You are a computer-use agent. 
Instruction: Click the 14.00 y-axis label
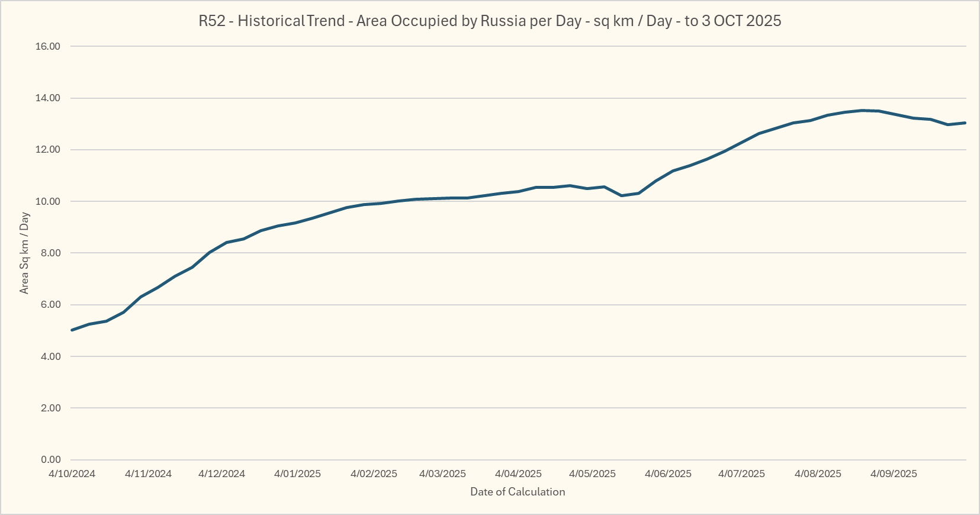coord(48,98)
